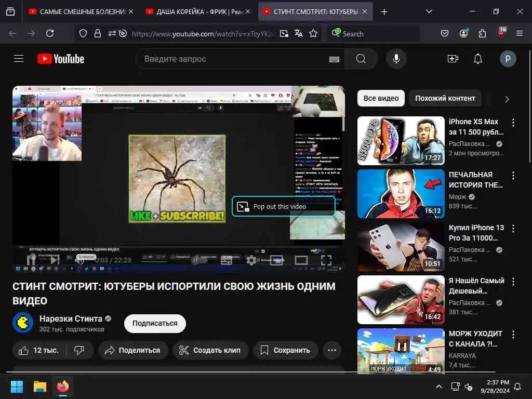Open iPhone XS Max video thumbnail
Screen dimensions: 532x399
tap(401, 141)
